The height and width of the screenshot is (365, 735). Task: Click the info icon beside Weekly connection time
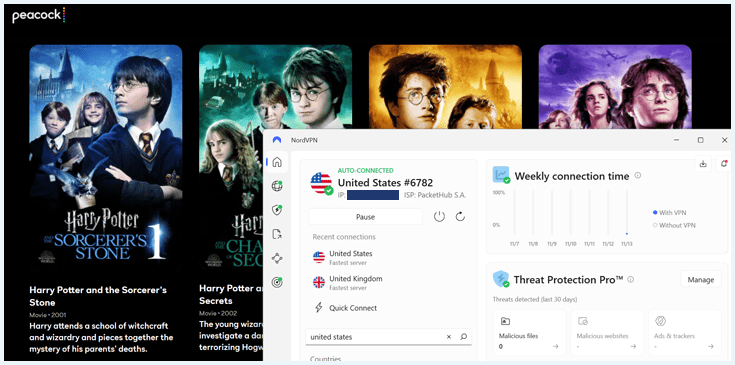click(x=638, y=176)
